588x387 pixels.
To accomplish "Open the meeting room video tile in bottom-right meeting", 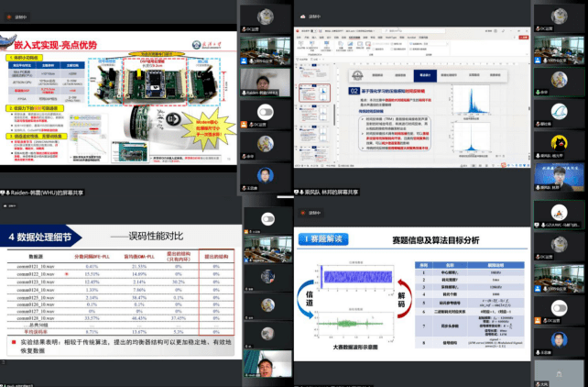I will coord(559,278).
